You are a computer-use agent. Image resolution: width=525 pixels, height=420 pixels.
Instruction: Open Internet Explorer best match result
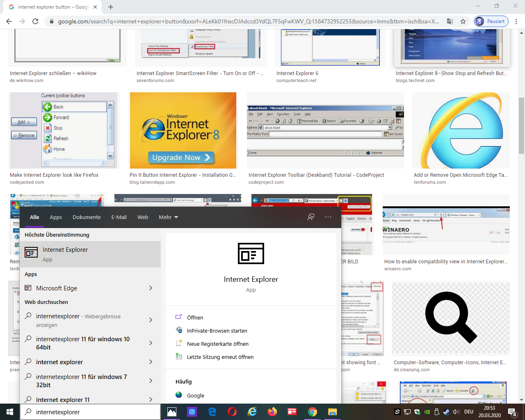90,254
